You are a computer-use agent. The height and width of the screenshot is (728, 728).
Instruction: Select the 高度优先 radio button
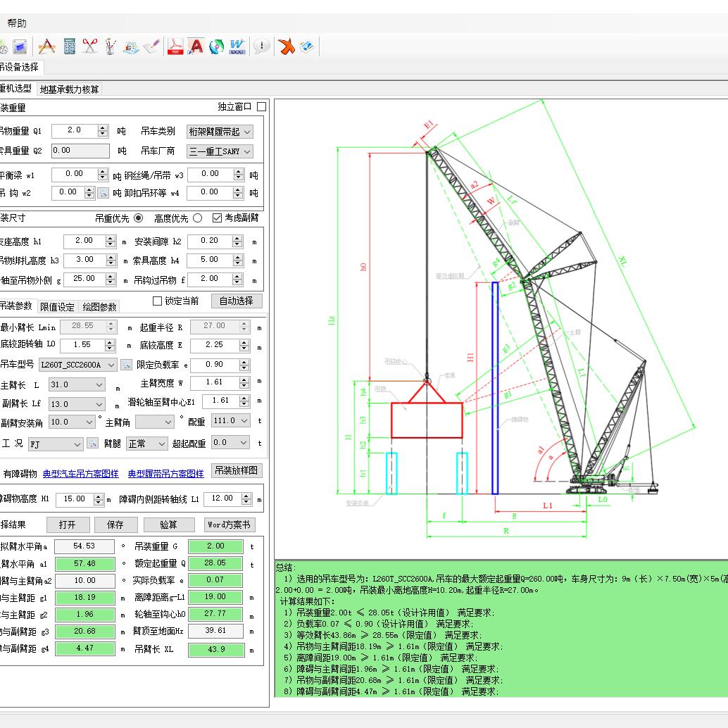coord(197,218)
